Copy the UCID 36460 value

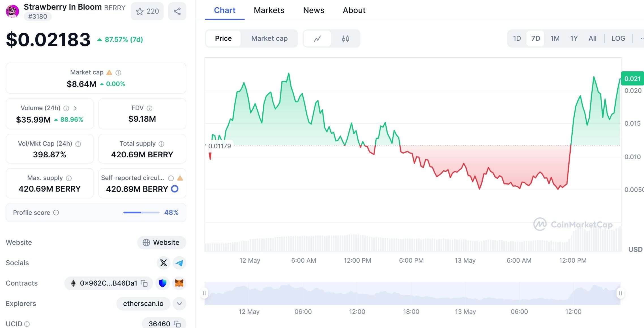[x=177, y=324]
